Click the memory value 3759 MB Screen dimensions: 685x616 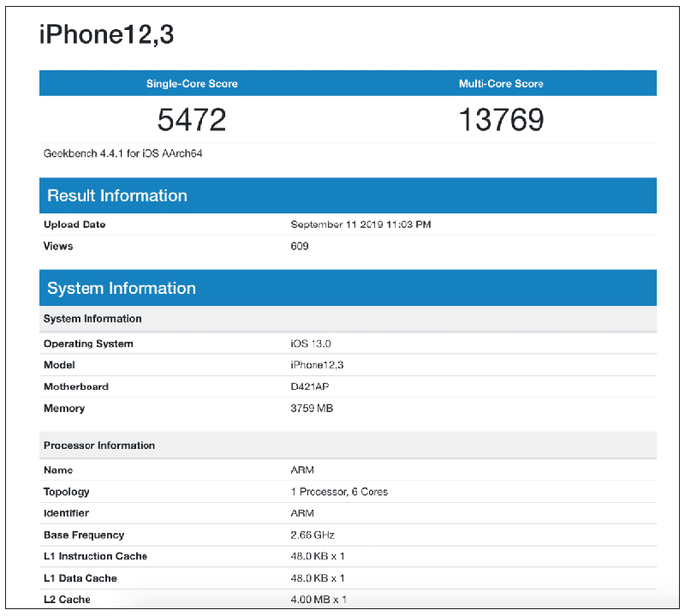pyautogui.click(x=312, y=409)
